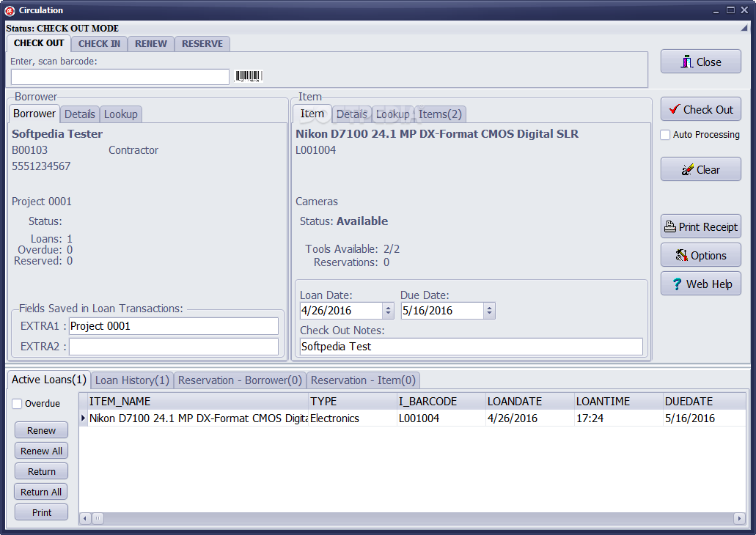This screenshot has width=756, height=535.
Task: Click the LOANTIME column header
Action: pos(619,402)
